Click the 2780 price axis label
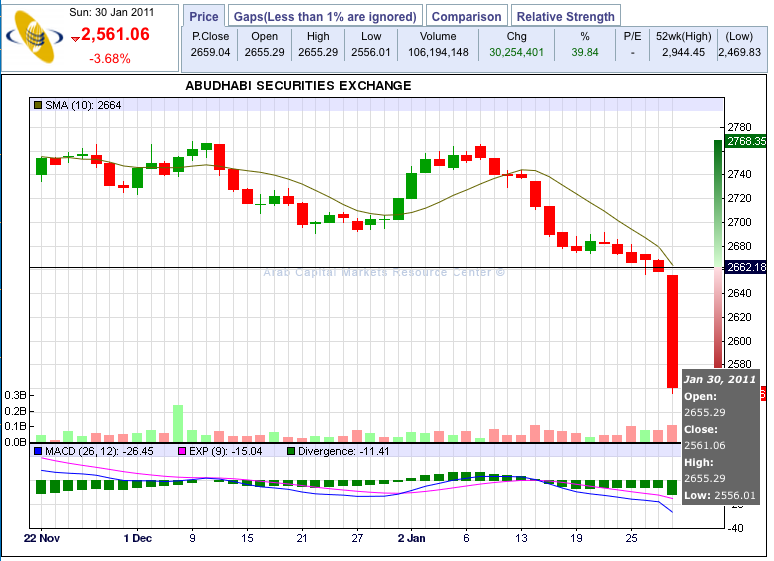Viewport: 774px width, 561px height. point(739,127)
